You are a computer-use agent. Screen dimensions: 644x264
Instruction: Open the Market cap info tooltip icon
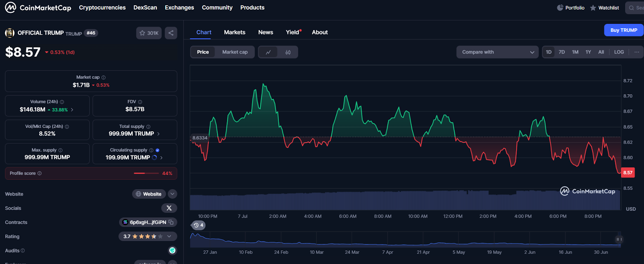pos(103,77)
